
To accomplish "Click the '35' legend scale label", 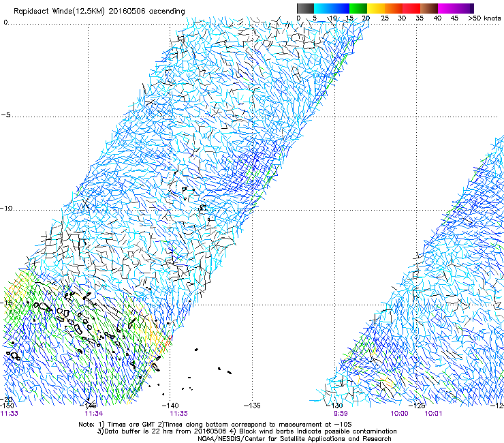I will click(x=420, y=18).
